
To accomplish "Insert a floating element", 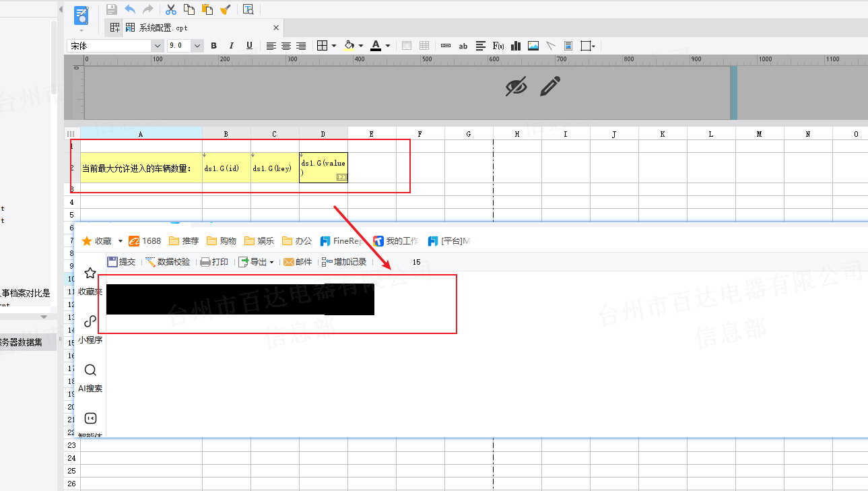I will click(x=585, y=46).
